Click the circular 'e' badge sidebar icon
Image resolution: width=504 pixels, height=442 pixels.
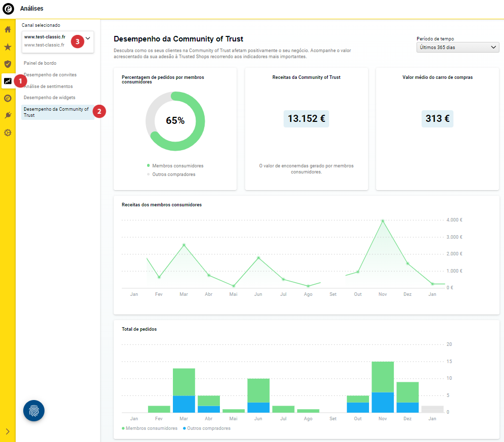click(x=8, y=98)
